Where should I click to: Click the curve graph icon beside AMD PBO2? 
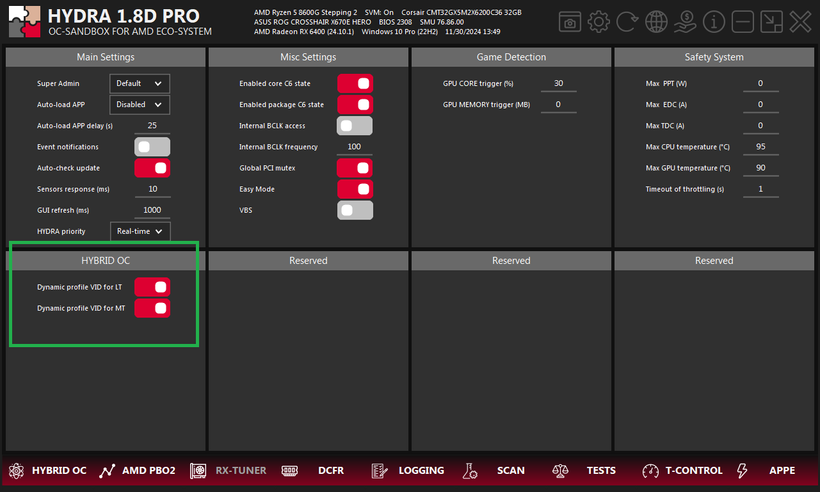point(107,471)
